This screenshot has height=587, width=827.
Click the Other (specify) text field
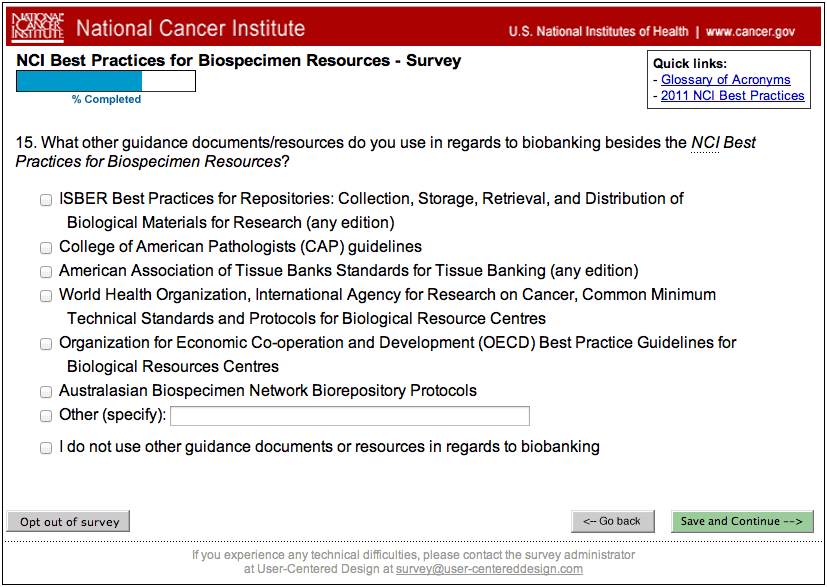[x=349, y=416]
